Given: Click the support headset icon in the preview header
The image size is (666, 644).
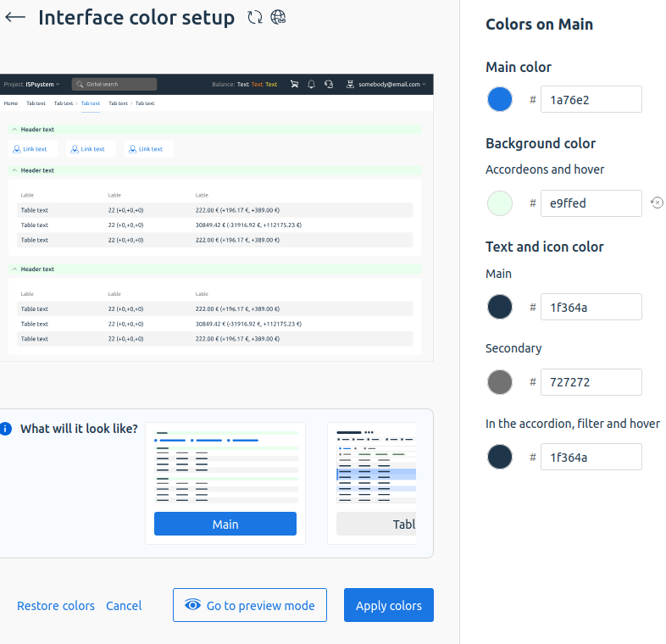Looking at the screenshot, I should pyautogui.click(x=329, y=85).
